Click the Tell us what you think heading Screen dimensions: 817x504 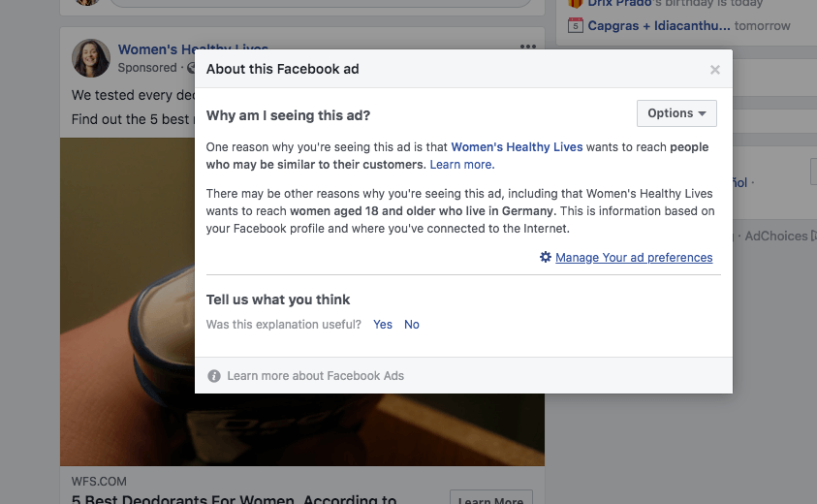pos(278,299)
